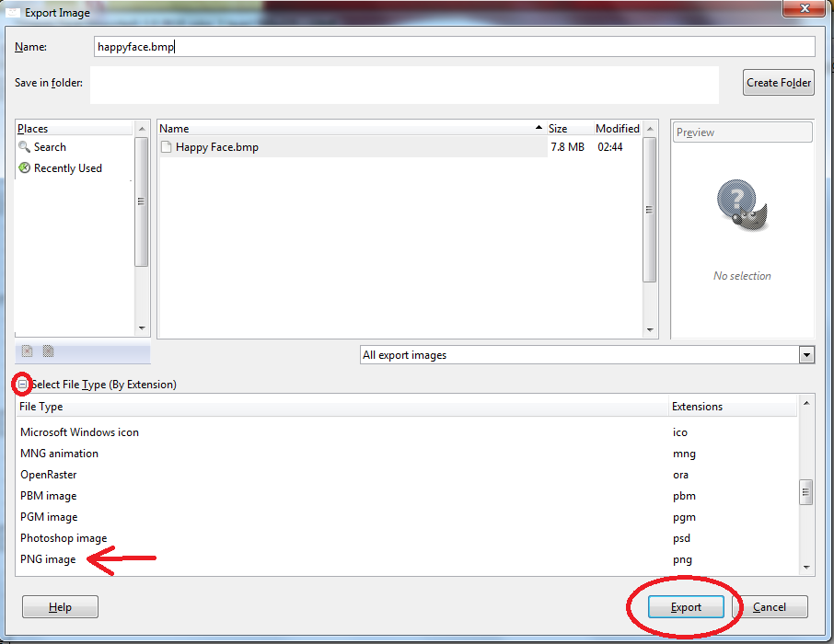
Task: Open the All export images filter dropdown
Action: tap(806, 355)
